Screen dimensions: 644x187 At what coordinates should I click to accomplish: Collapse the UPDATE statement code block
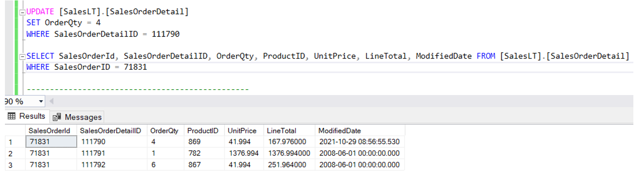tap(23, 12)
